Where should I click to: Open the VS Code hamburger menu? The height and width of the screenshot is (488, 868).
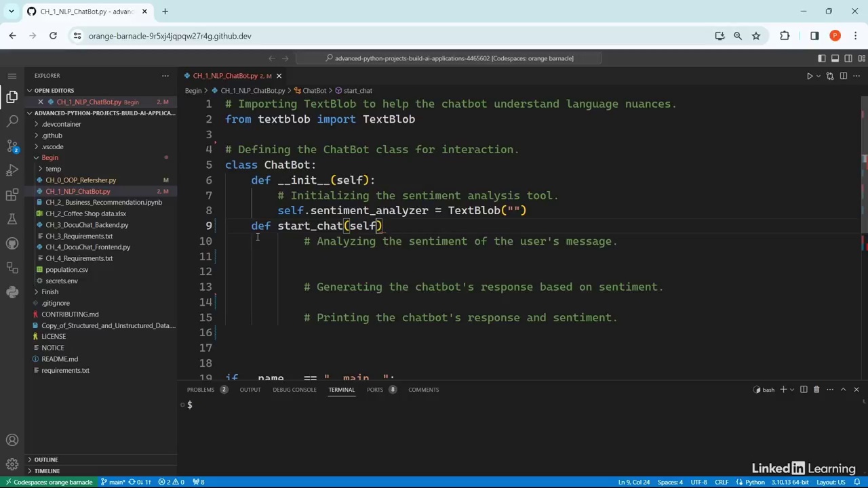click(x=12, y=75)
